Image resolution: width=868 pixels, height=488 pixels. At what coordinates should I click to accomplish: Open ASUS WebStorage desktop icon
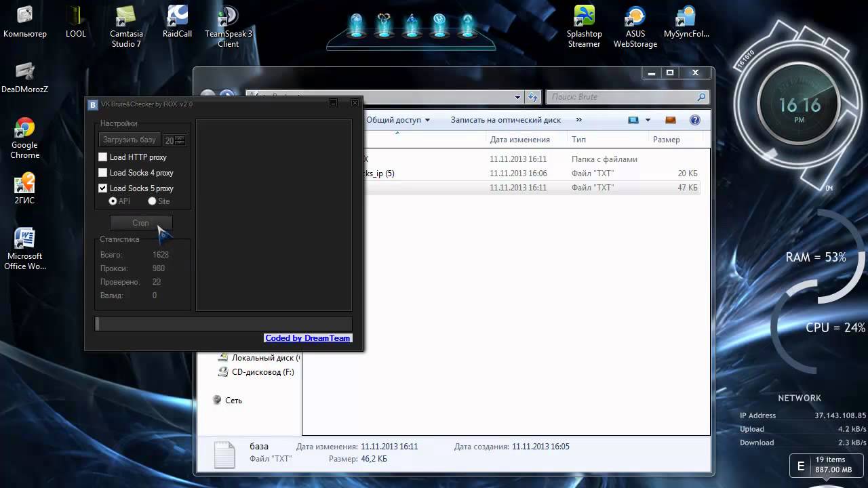pos(635,26)
